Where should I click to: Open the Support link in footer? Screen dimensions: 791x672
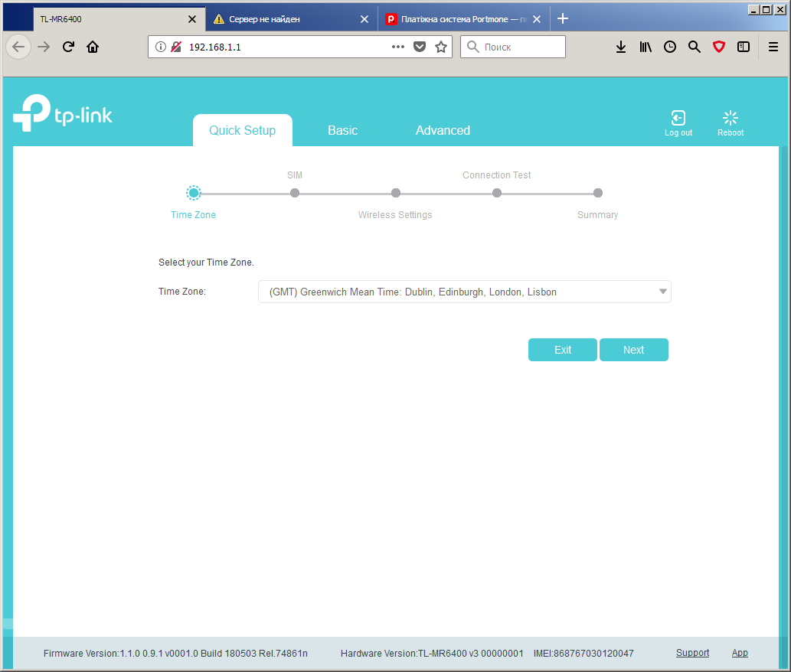click(692, 653)
